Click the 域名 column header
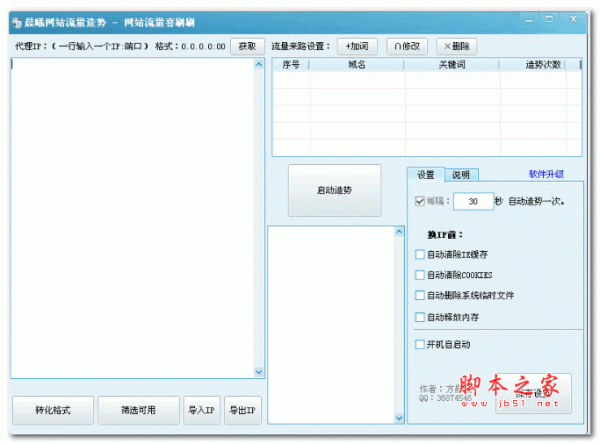This screenshot has height=444, width=600. (x=356, y=65)
